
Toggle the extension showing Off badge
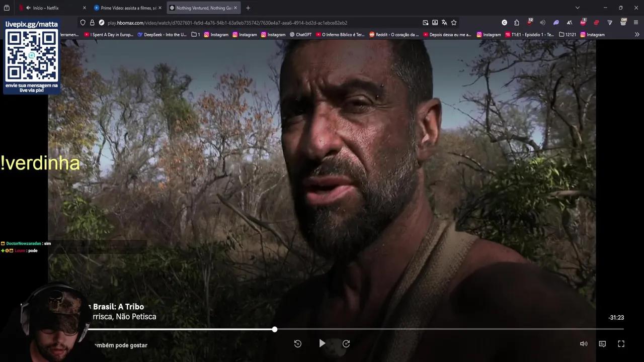[623, 22]
